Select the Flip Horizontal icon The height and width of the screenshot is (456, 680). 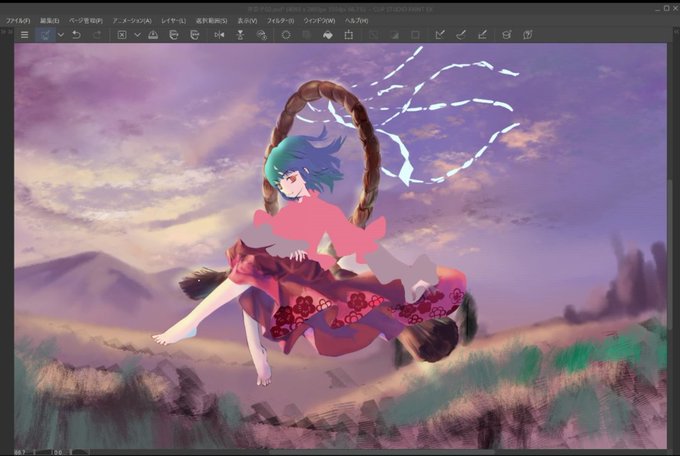219,35
